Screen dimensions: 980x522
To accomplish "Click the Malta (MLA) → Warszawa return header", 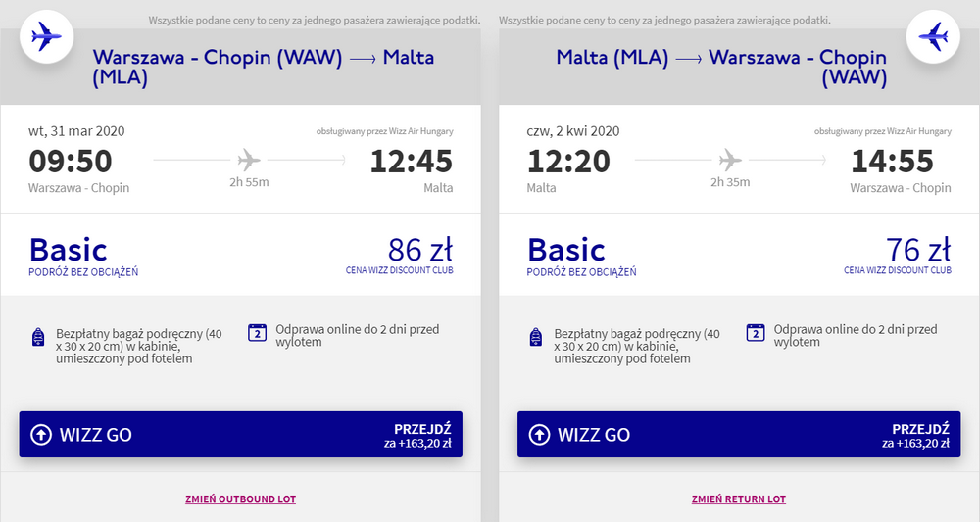I will click(x=721, y=67).
